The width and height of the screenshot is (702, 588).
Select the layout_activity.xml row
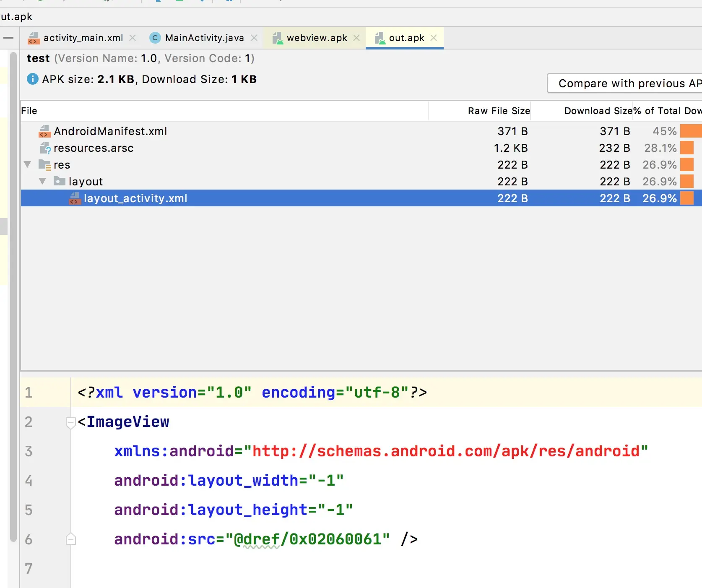361,198
